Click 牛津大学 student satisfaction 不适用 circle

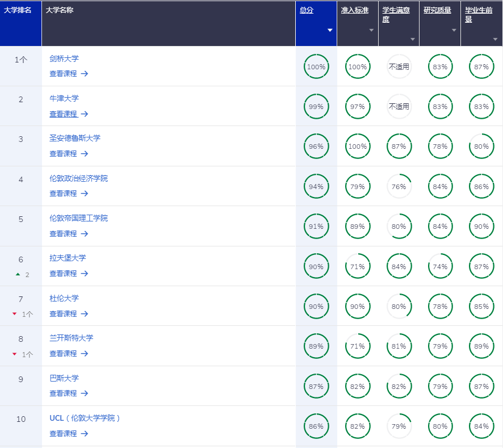(399, 107)
